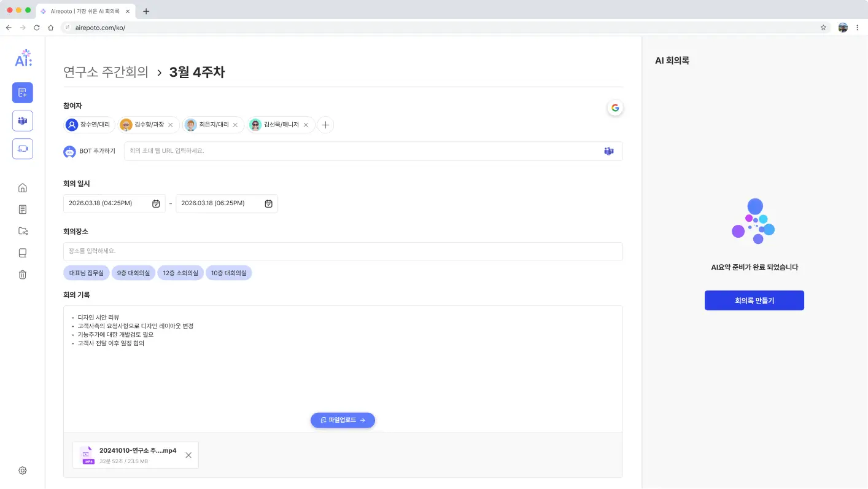Viewport: 868px width, 489px height.
Task: Open the end date calendar picker
Action: click(x=268, y=204)
